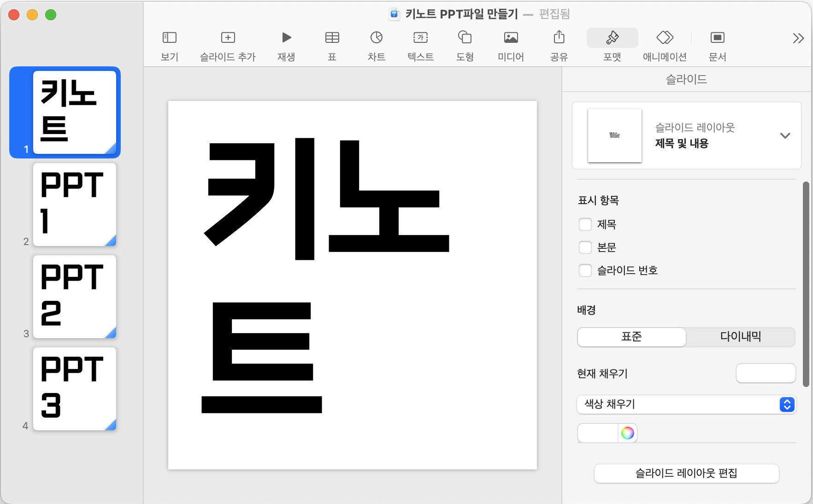Enable the 슬라이드 번호 checkbox
Viewport: 813px width, 504px height.
click(x=585, y=270)
